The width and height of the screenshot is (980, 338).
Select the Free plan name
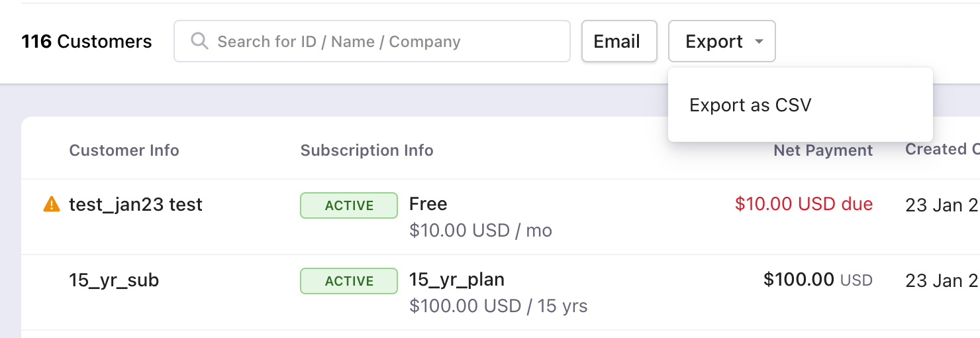[x=428, y=203]
